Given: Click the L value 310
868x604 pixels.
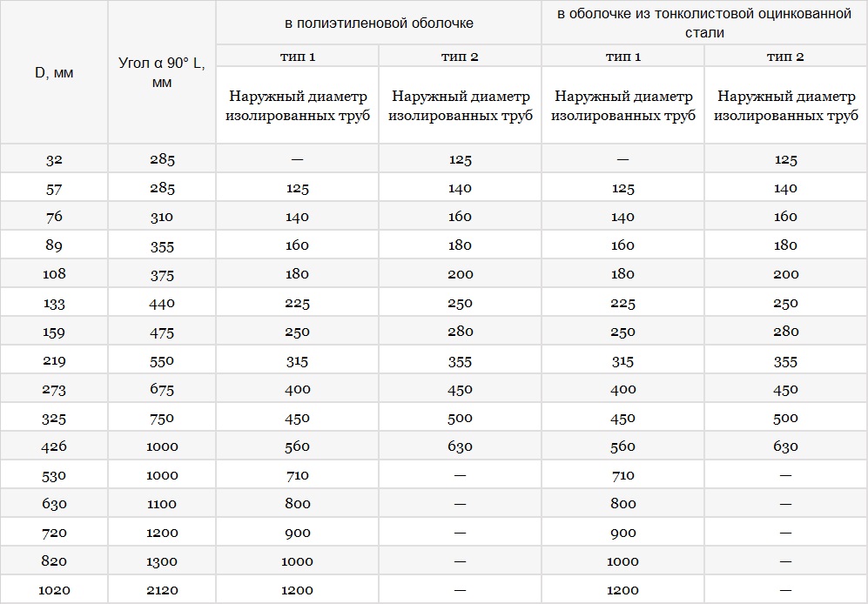Looking at the screenshot, I should (162, 217).
